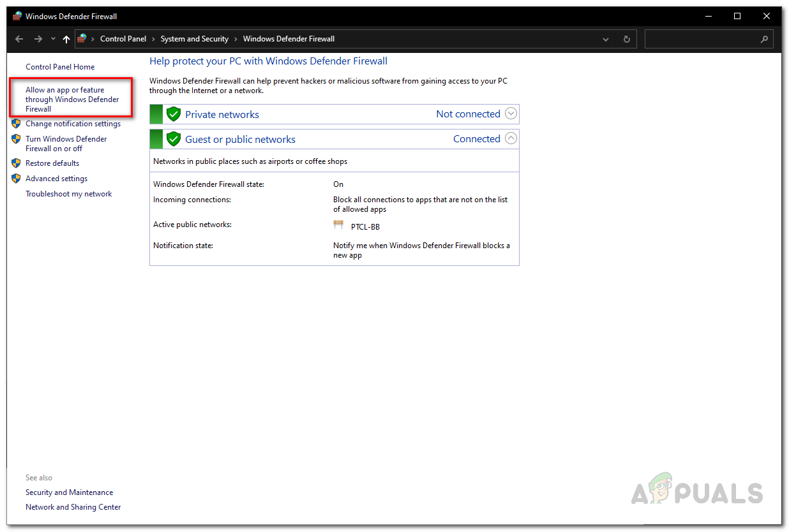The image size is (789, 532).
Task: Navigate to System and Security breadcrumb
Action: [194, 38]
